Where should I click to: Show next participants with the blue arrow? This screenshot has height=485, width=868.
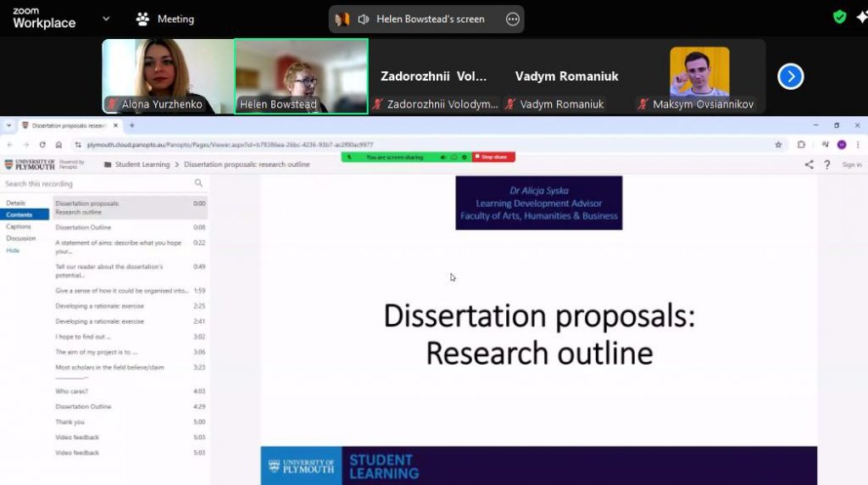[x=790, y=76]
